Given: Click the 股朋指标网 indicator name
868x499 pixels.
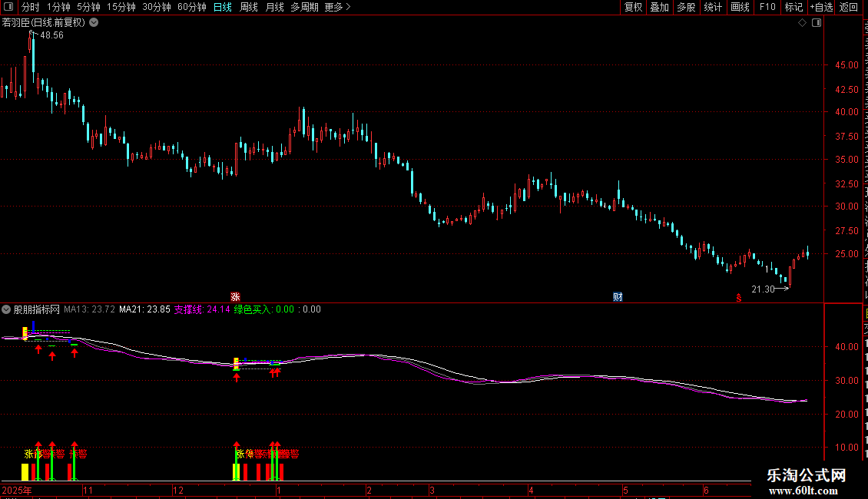Looking at the screenshot, I should coord(37,310).
